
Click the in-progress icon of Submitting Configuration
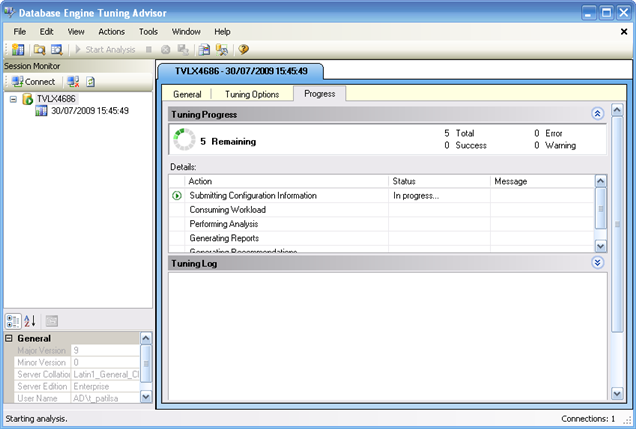click(177, 195)
